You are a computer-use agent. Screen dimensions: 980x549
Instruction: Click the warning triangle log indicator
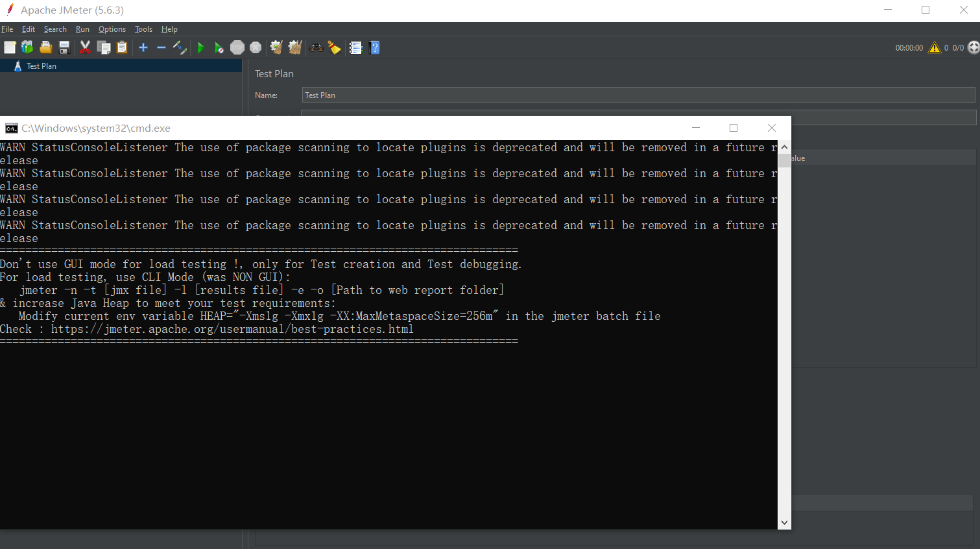pyautogui.click(x=934, y=47)
